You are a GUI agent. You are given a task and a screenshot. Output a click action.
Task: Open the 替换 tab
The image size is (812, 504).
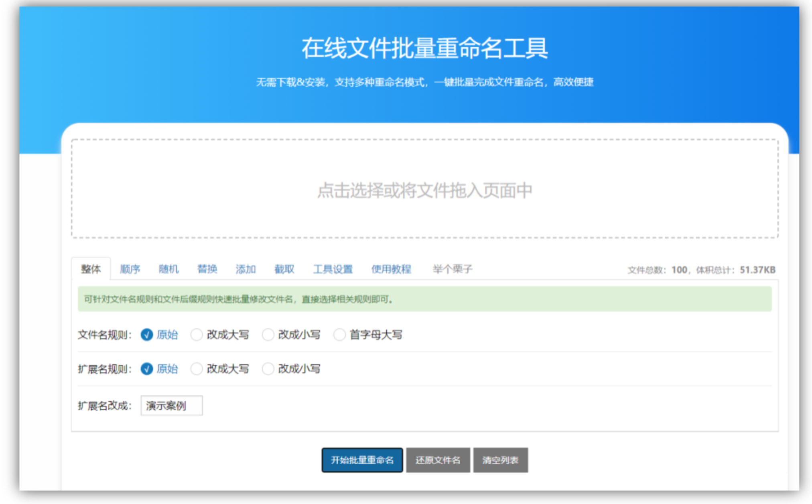pos(207,269)
